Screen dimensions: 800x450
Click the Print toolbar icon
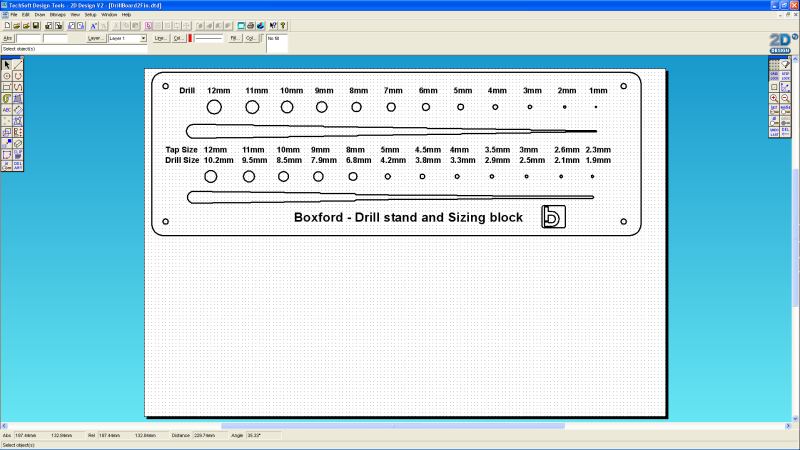251,26
